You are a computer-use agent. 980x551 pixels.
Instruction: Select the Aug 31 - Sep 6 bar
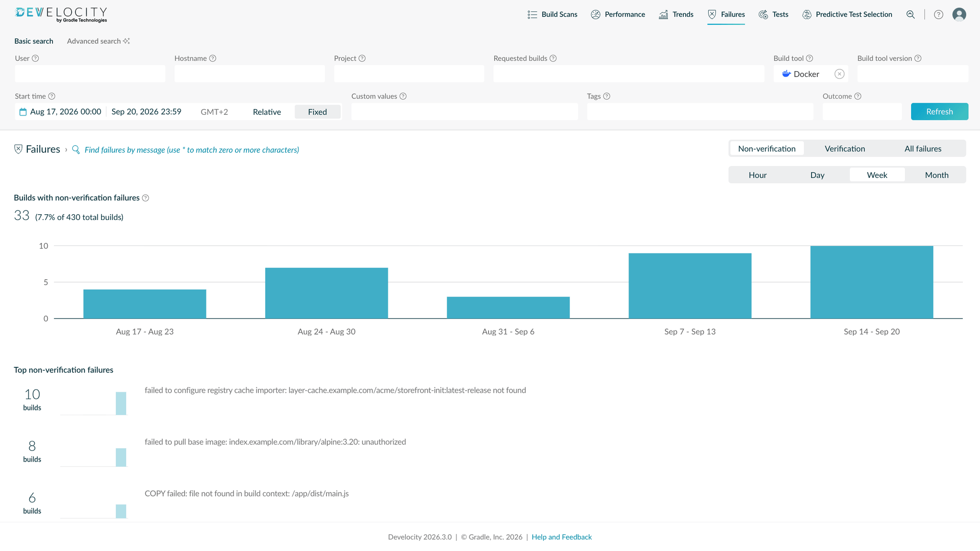click(x=508, y=308)
